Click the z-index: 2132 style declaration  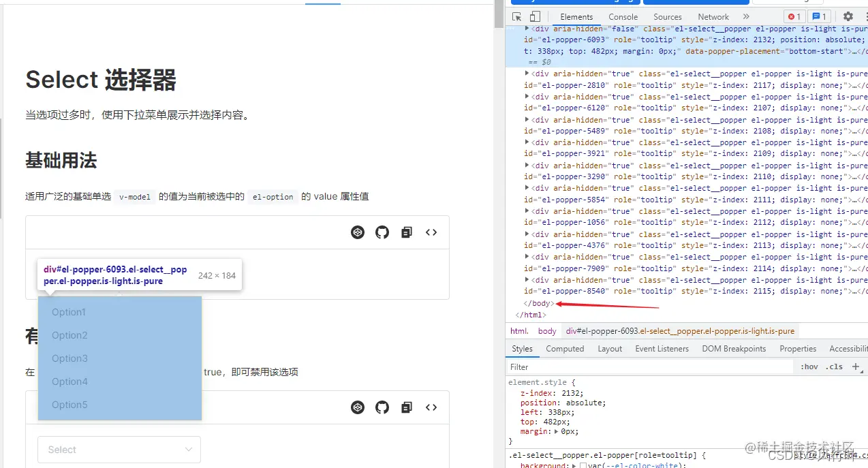551,392
